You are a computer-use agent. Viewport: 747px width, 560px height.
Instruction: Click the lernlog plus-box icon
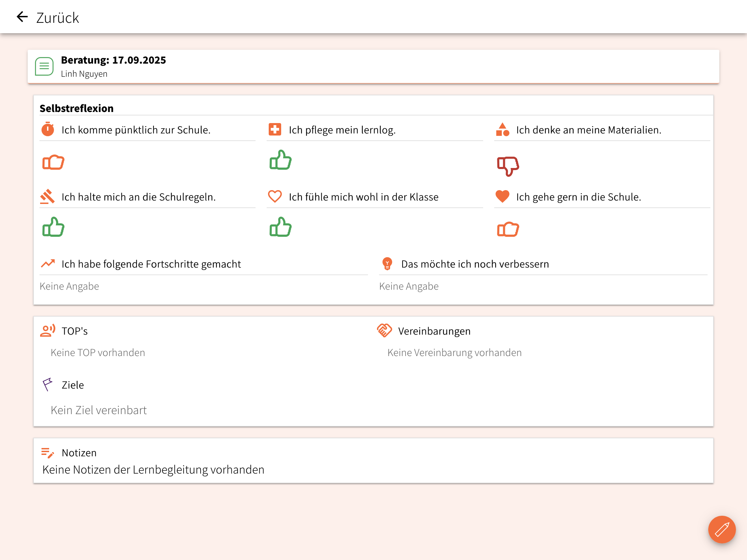(x=275, y=129)
